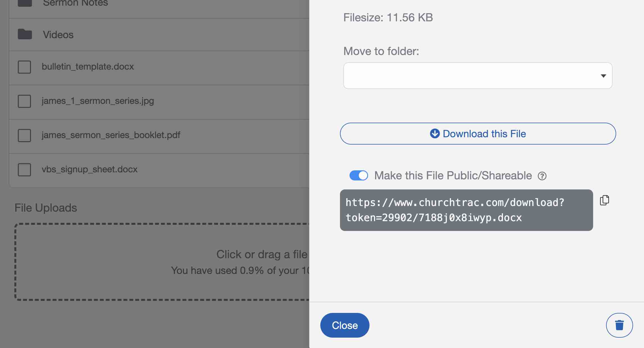Check the vbs_signup_sheet.docx checkbox
This screenshot has height=348, width=644.
(x=24, y=170)
